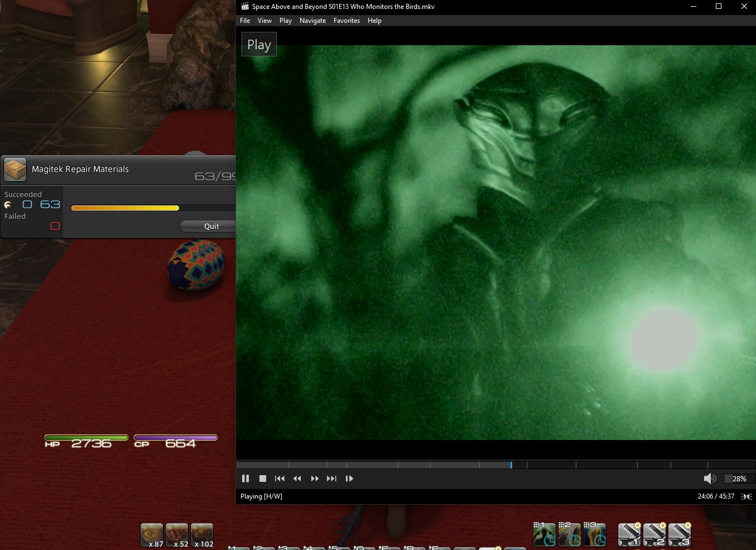The height and width of the screenshot is (550, 756).
Task: Click the Playing [H/W] status text
Action: coord(261,496)
